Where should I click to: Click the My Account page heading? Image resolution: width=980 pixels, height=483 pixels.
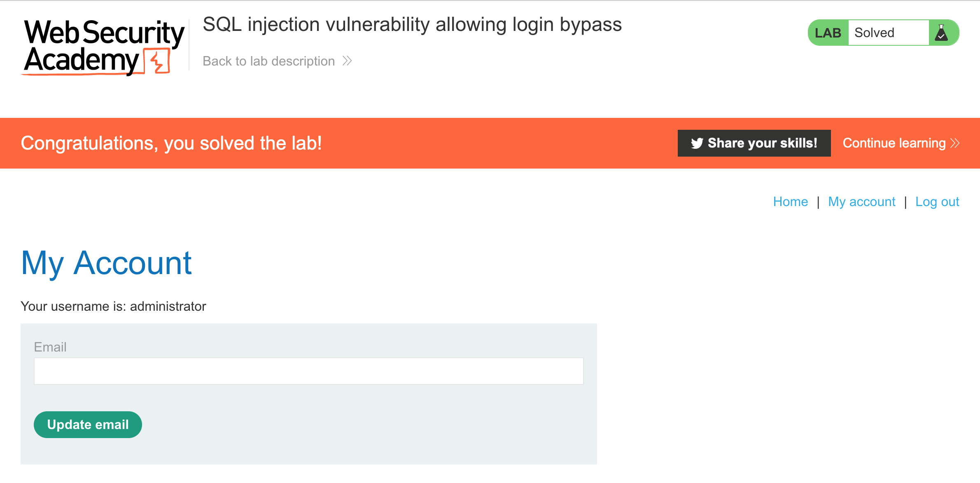(x=106, y=263)
